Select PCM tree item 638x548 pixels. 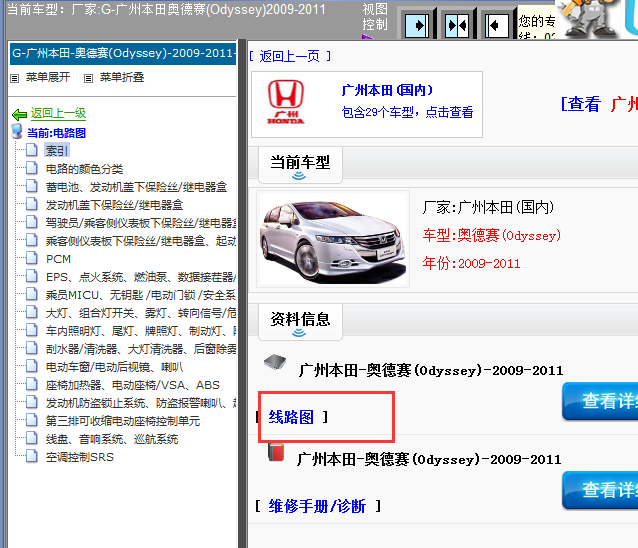58,259
